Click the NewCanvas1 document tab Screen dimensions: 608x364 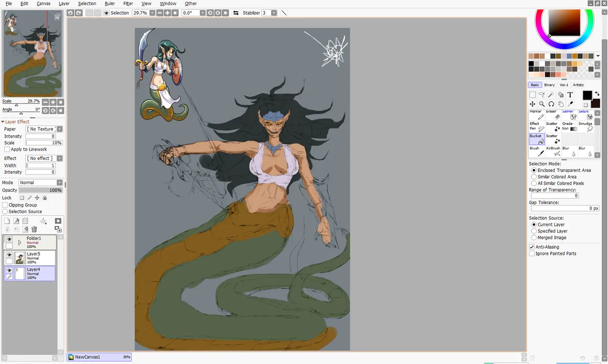(x=99, y=357)
